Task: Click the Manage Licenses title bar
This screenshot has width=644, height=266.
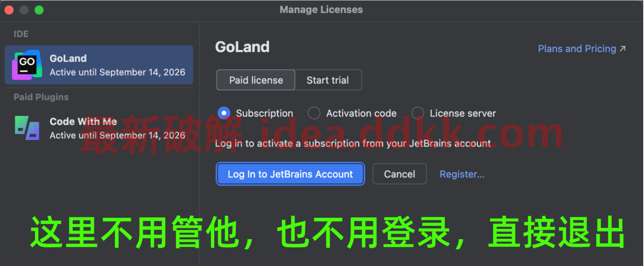Action: pos(321,10)
